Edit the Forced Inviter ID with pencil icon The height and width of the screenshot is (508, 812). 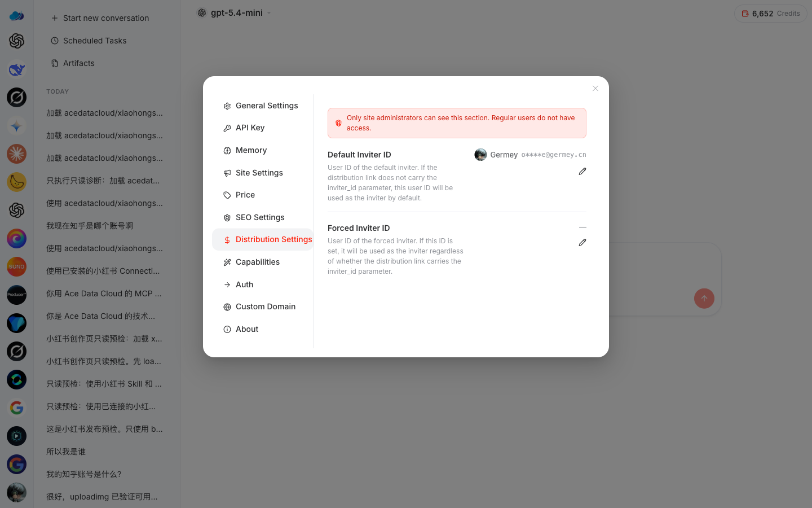tap(582, 242)
